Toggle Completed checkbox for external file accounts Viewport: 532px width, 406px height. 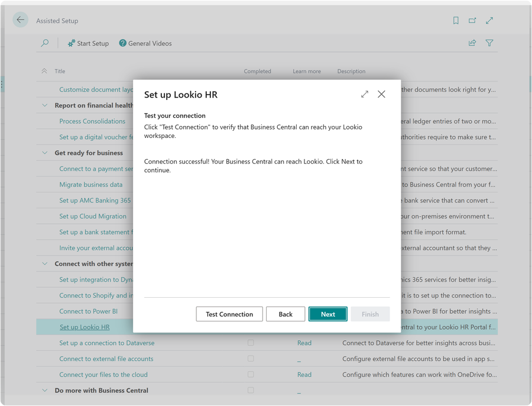[251, 359]
